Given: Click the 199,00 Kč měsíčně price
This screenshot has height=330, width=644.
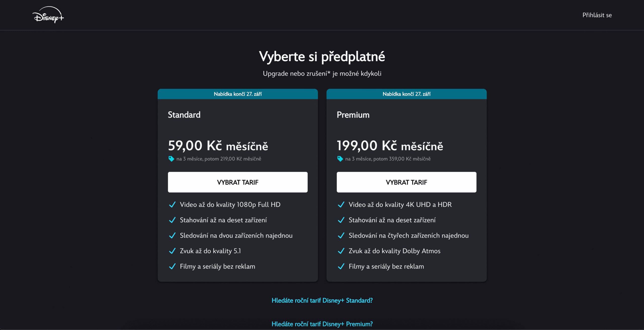Looking at the screenshot, I should (390, 146).
